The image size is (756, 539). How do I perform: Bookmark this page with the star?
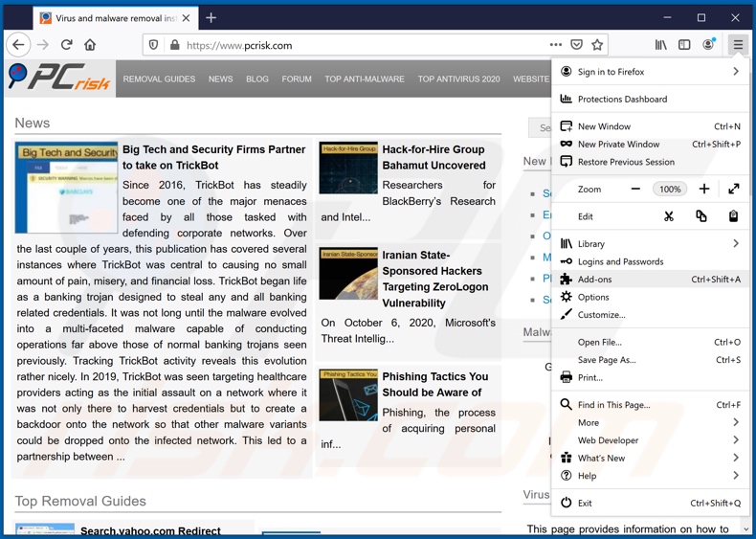click(597, 45)
